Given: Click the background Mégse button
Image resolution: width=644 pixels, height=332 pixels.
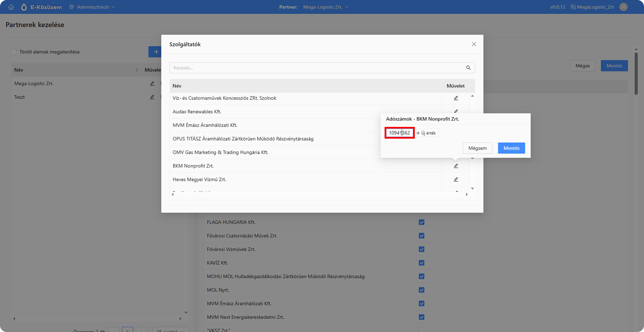Looking at the screenshot, I should pyautogui.click(x=583, y=66).
